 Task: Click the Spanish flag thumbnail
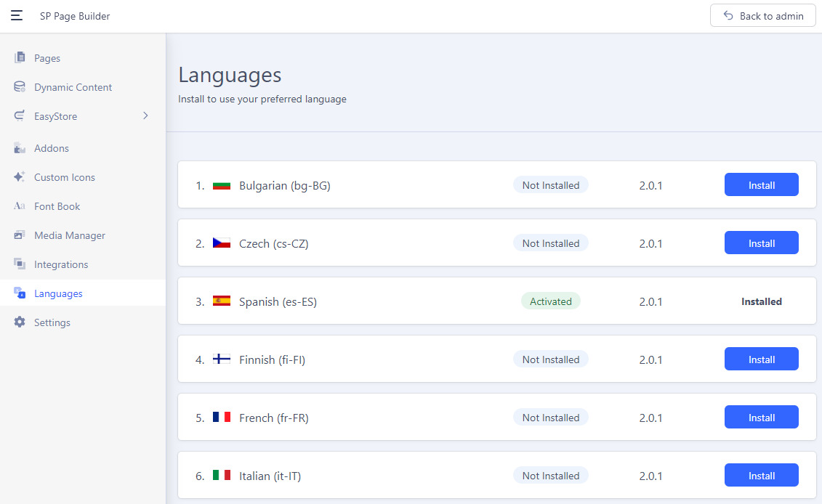click(222, 301)
